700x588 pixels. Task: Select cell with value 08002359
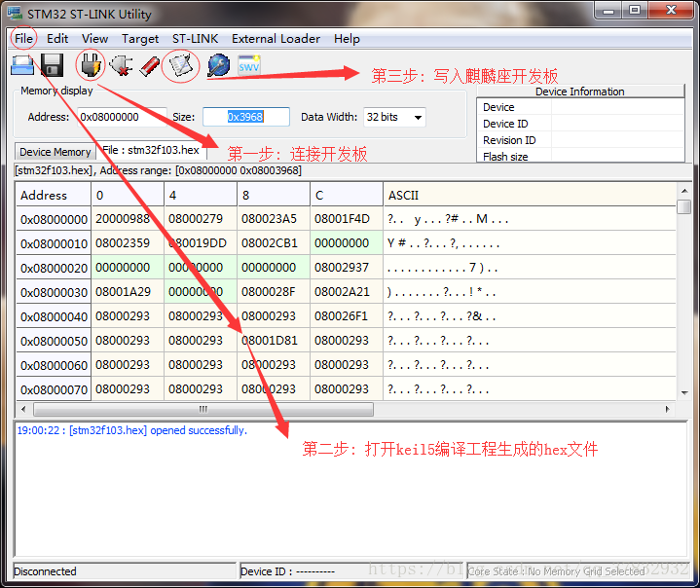coord(128,242)
